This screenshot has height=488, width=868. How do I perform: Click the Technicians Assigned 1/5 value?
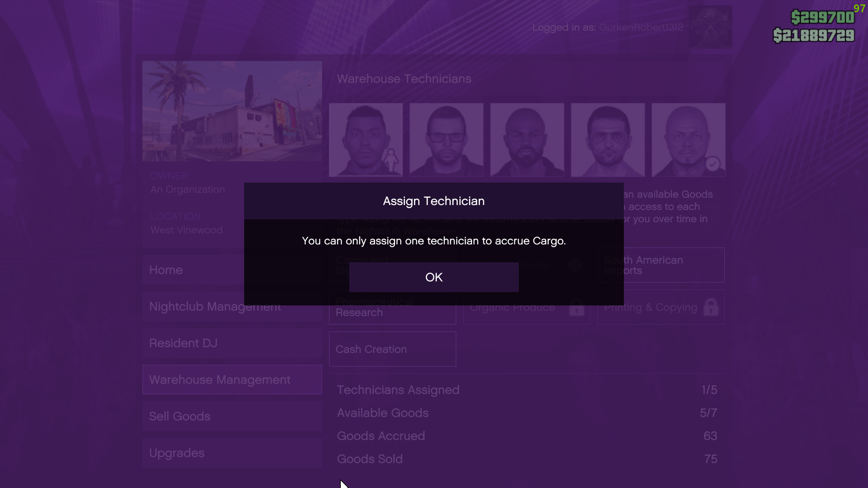(x=709, y=390)
